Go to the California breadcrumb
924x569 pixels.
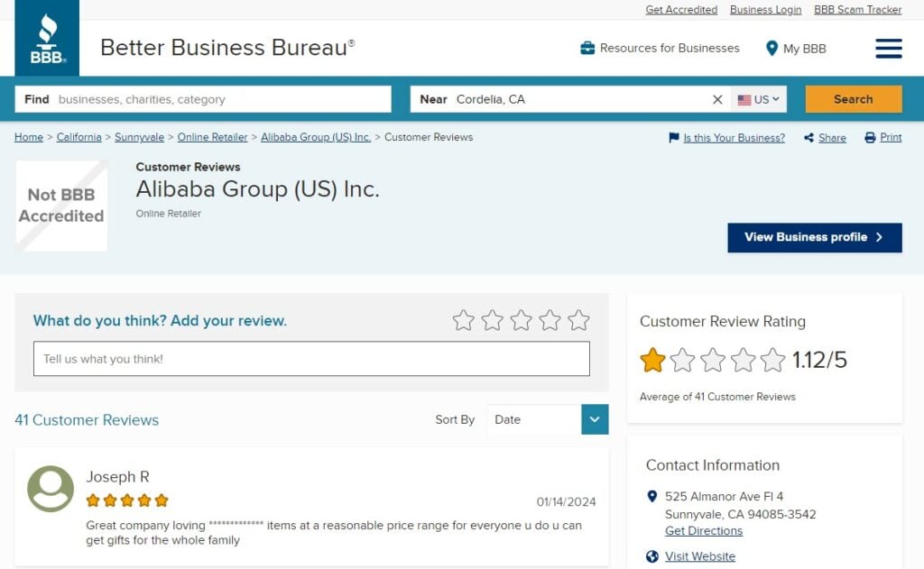point(79,137)
